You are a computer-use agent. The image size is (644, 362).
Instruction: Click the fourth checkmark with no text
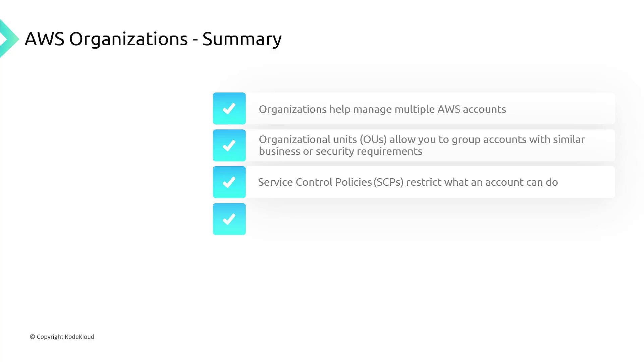(229, 219)
